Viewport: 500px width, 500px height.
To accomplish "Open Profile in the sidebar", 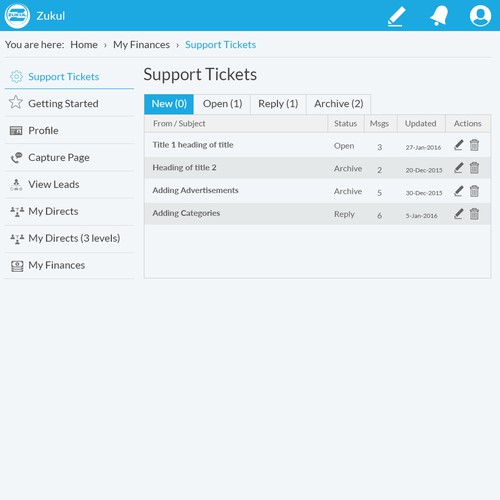I will pos(69,131).
